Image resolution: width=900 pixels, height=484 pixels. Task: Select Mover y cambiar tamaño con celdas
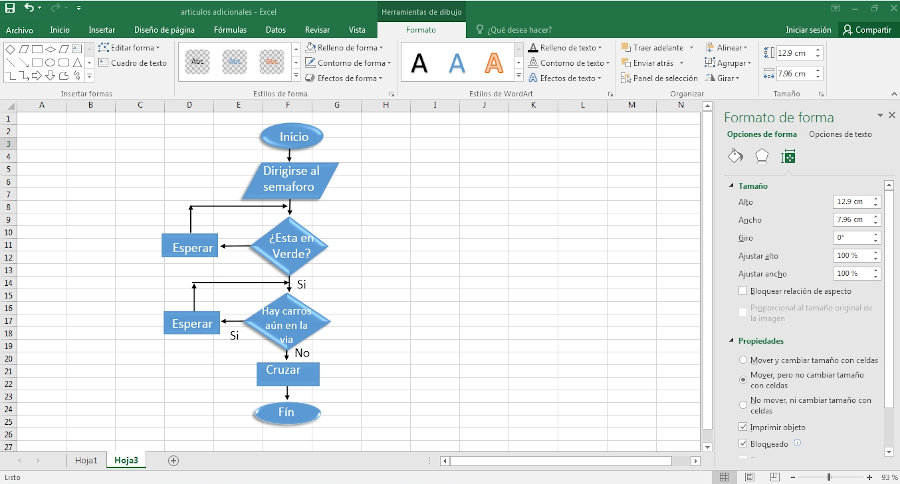[743, 360]
